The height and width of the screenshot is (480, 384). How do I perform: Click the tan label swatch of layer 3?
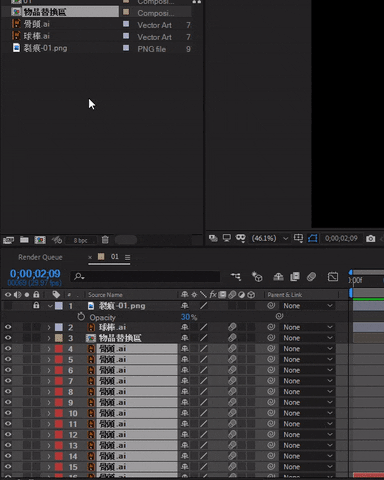click(x=59, y=338)
